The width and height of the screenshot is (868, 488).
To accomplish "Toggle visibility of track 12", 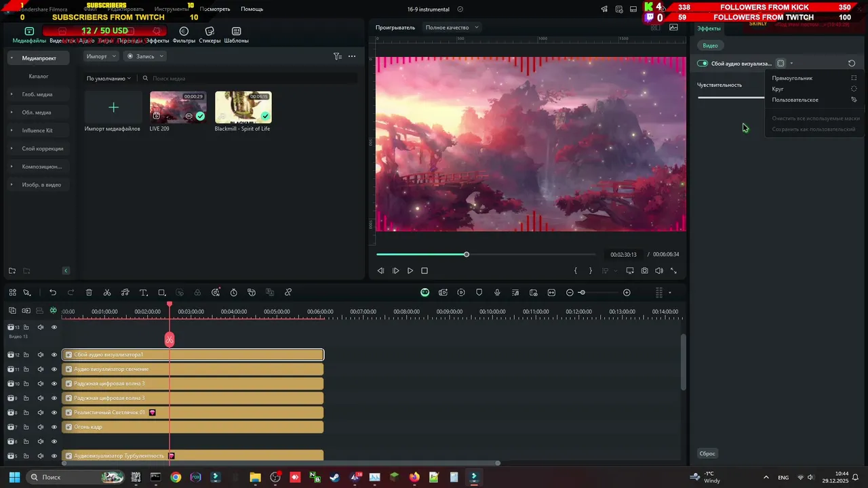I will [54, 354].
